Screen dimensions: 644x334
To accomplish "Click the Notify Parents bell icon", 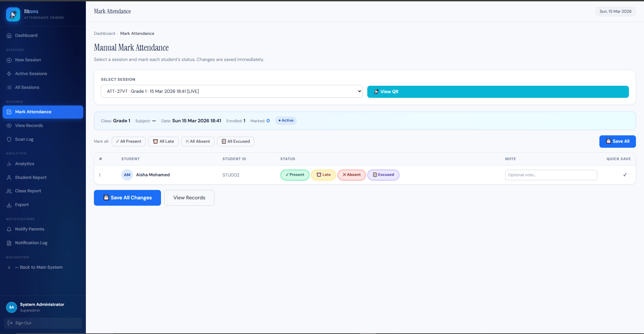I will [9, 229].
